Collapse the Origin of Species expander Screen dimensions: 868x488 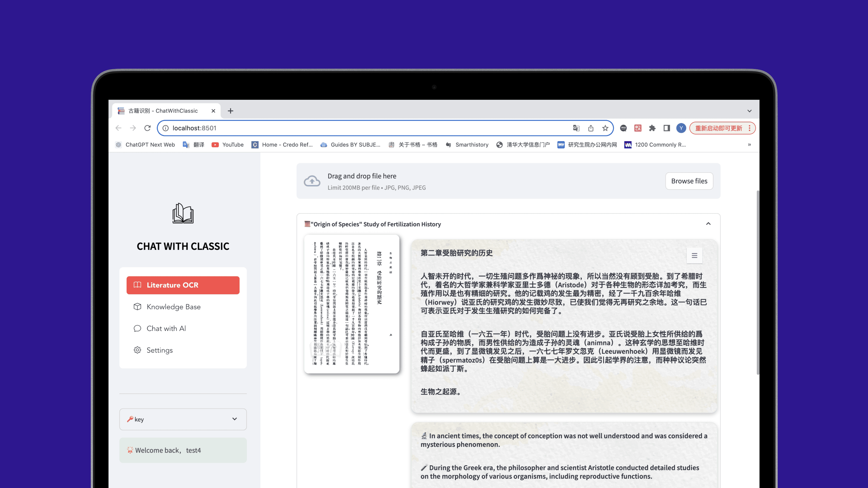click(x=708, y=224)
